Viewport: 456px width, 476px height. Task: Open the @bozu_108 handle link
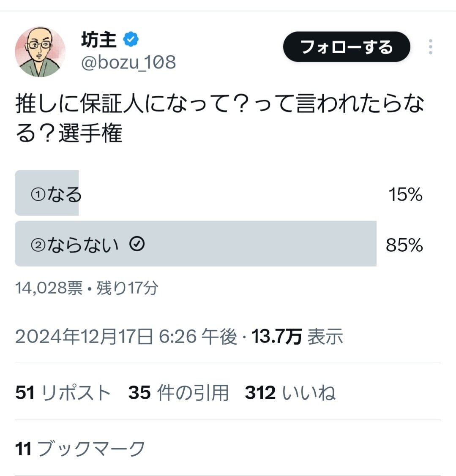pos(128,62)
